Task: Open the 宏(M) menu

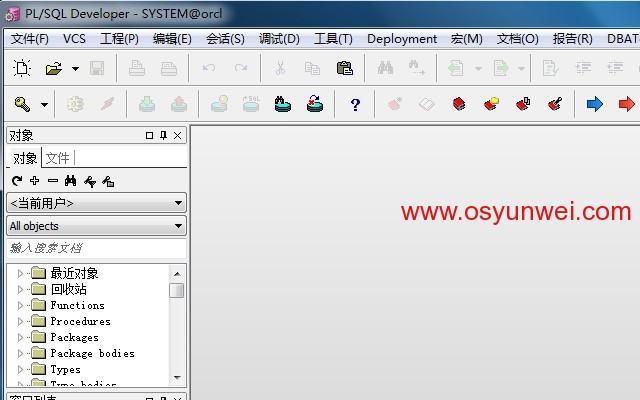Action: (467, 39)
